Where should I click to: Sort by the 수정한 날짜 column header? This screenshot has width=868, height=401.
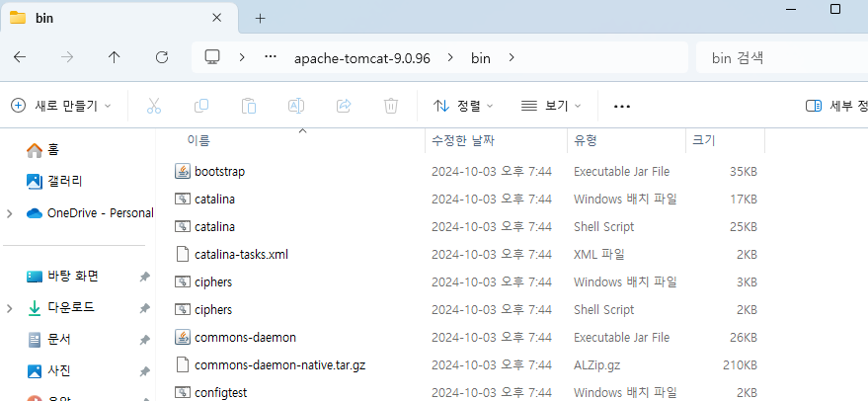[x=463, y=140]
